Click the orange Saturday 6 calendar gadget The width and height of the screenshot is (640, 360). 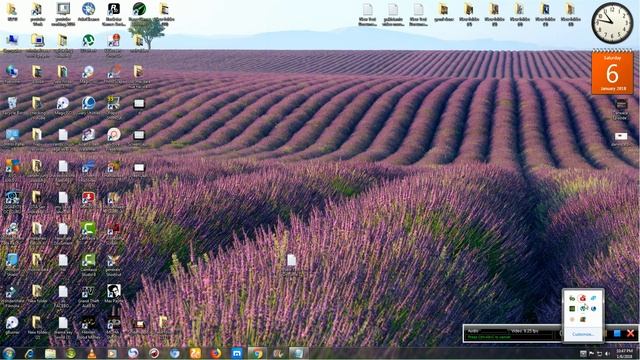(x=612, y=73)
